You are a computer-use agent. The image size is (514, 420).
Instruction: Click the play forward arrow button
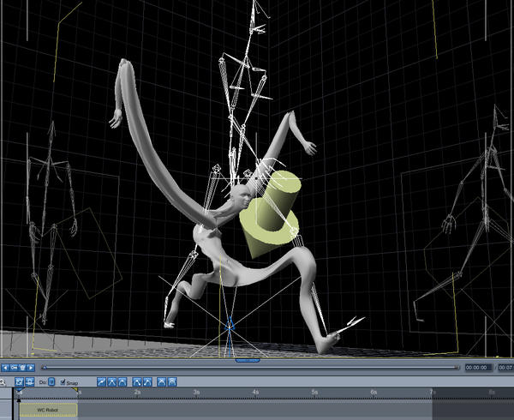pos(31,368)
